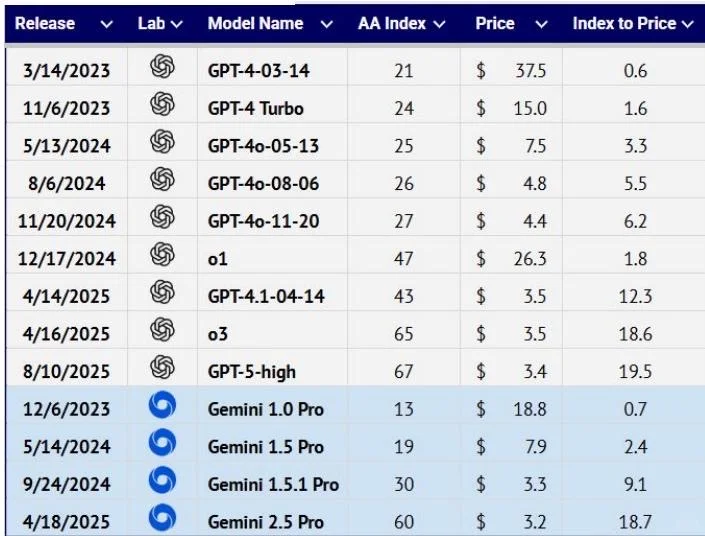Select the Model Name header label
This screenshot has width=705, height=536.
pos(255,23)
